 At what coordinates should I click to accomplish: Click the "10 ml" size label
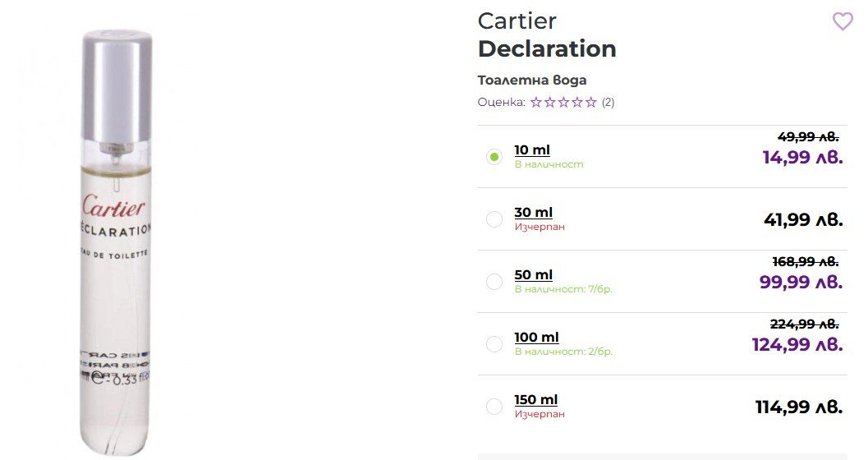tap(532, 149)
